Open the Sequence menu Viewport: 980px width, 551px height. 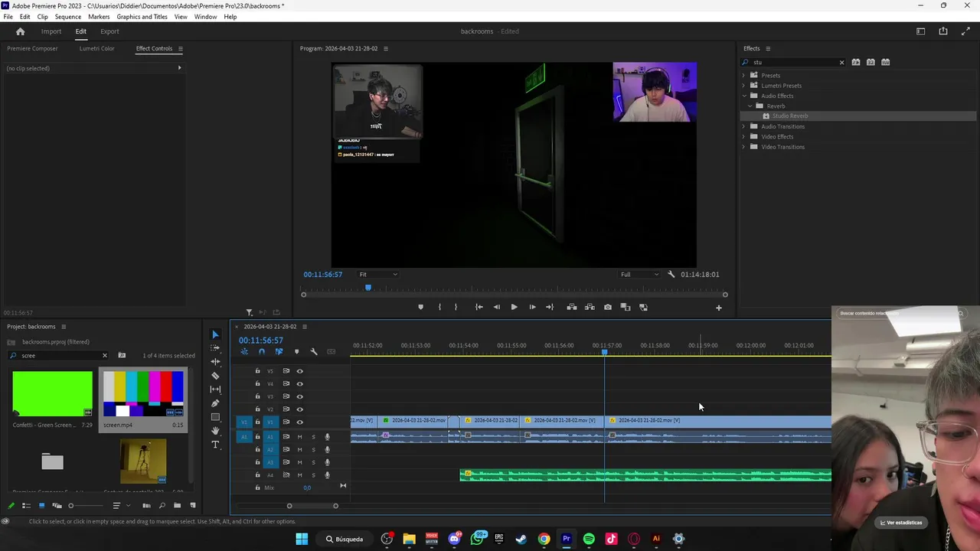click(x=68, y=17)
